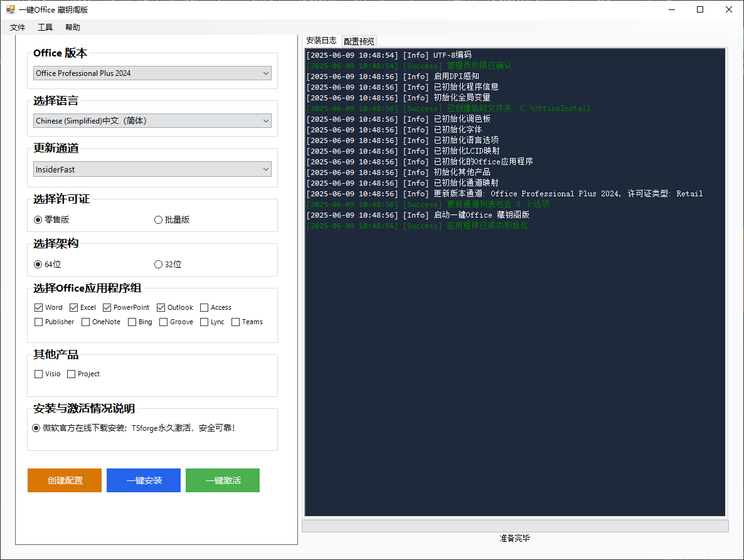Choose the 32位 architecture option
744x560 pixels.
pos(159,265)
